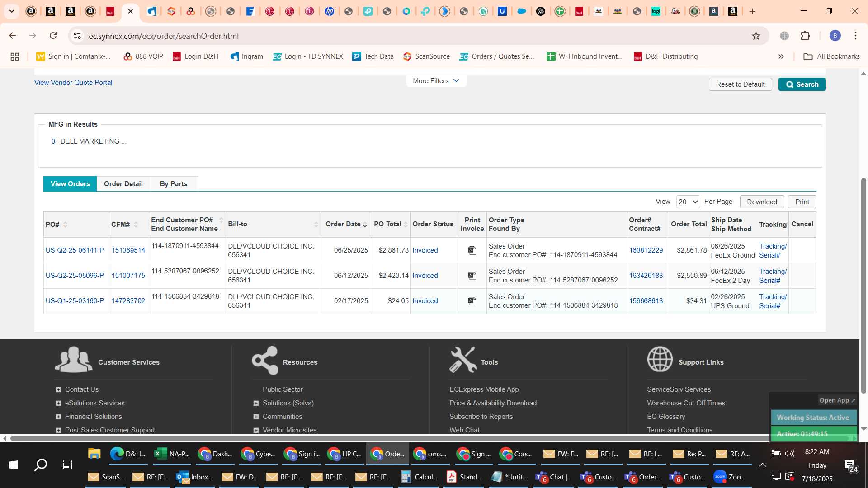Open the per page view count dropdown
Viewport: 868px width, 488px height.
point(688,202)
